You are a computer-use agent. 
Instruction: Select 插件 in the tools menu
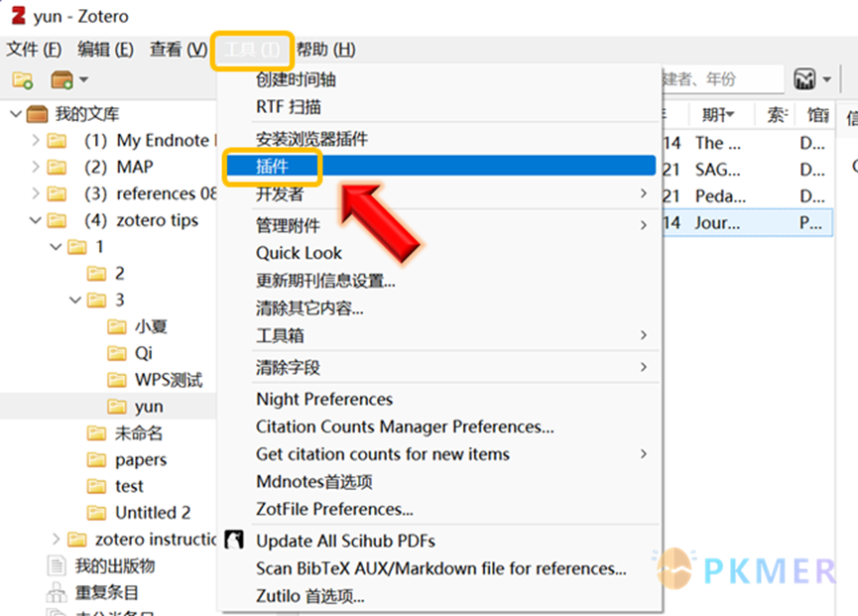[441, 166]
